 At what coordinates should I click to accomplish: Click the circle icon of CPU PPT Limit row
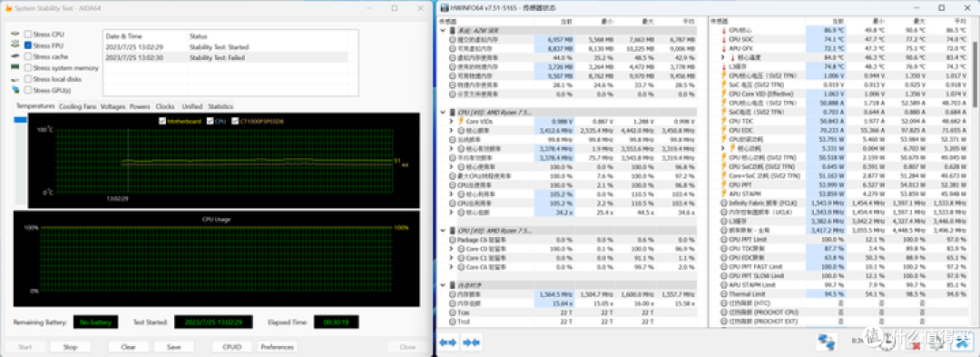(724, 240)
